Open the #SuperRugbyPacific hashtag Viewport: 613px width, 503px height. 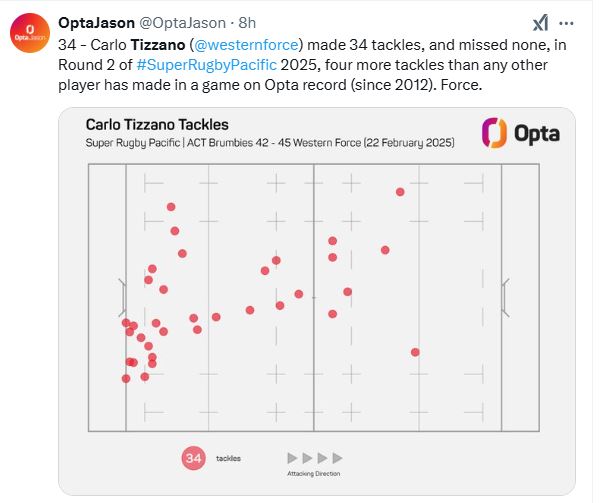pyautogui.click(x=206, y=64)
